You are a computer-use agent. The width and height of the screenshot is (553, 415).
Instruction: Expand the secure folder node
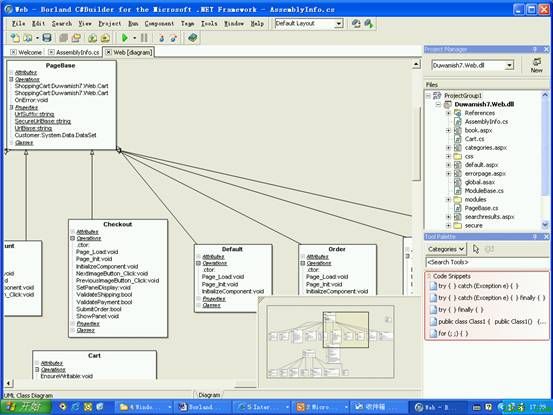click(x=448, y=226)
